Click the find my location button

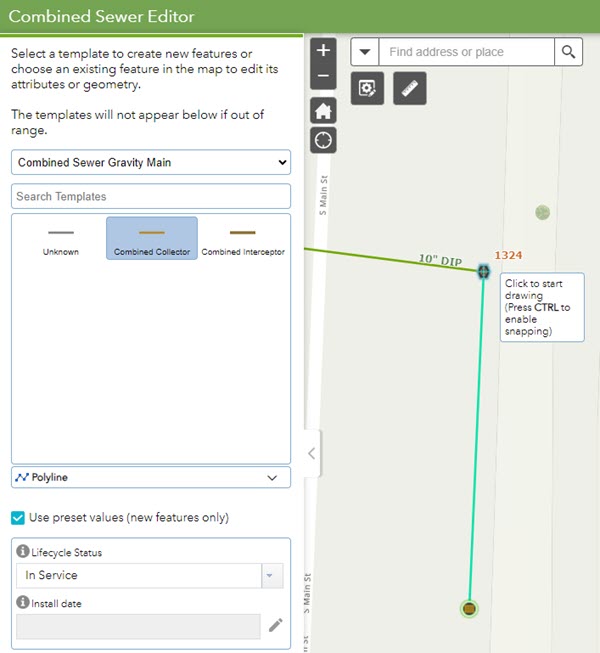point(323,140)
